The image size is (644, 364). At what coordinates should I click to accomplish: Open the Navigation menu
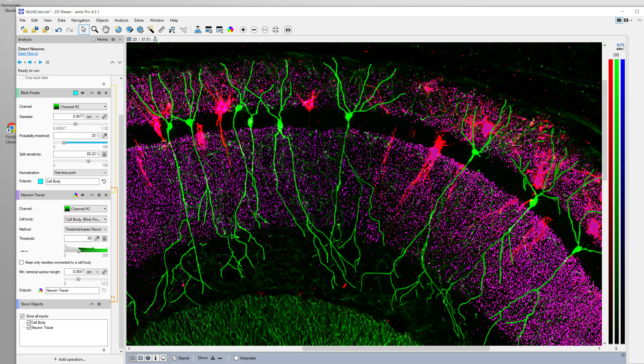[x=81, y=20]
